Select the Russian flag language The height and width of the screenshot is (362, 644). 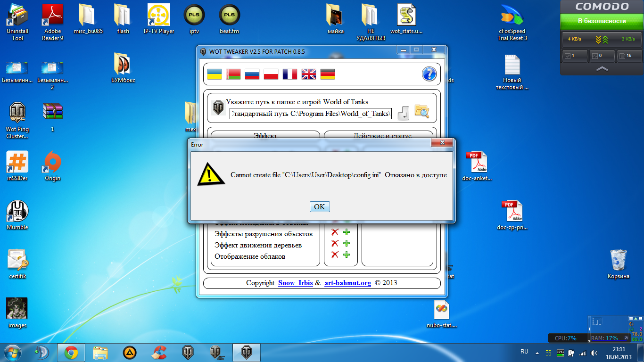pyautogui.click(x=252, y=74)
